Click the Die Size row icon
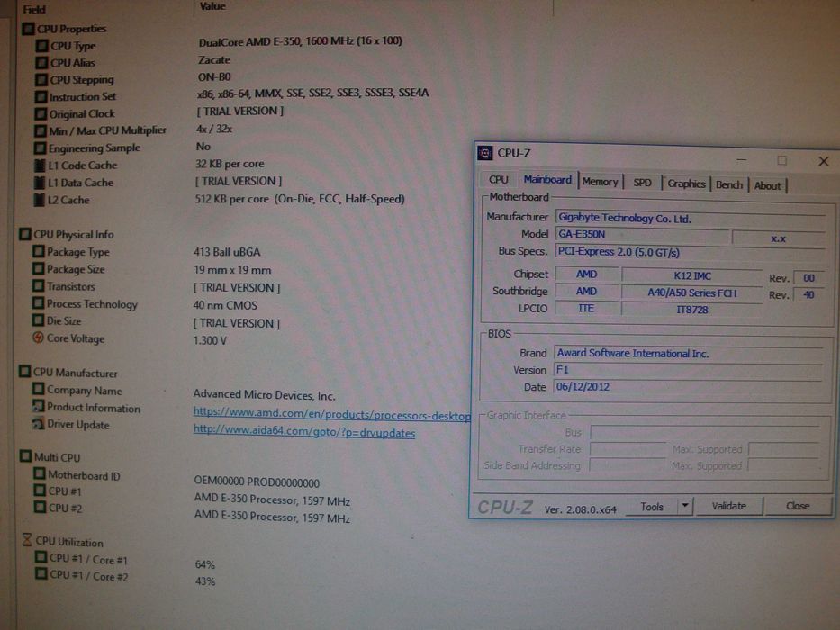 (38, 320)
